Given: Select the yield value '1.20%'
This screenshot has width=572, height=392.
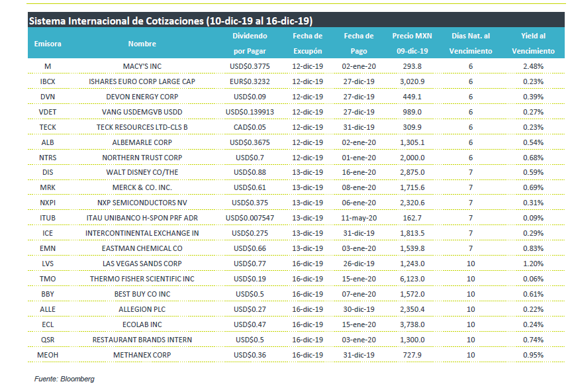Looking at the screenshot, I should point(534,264).
